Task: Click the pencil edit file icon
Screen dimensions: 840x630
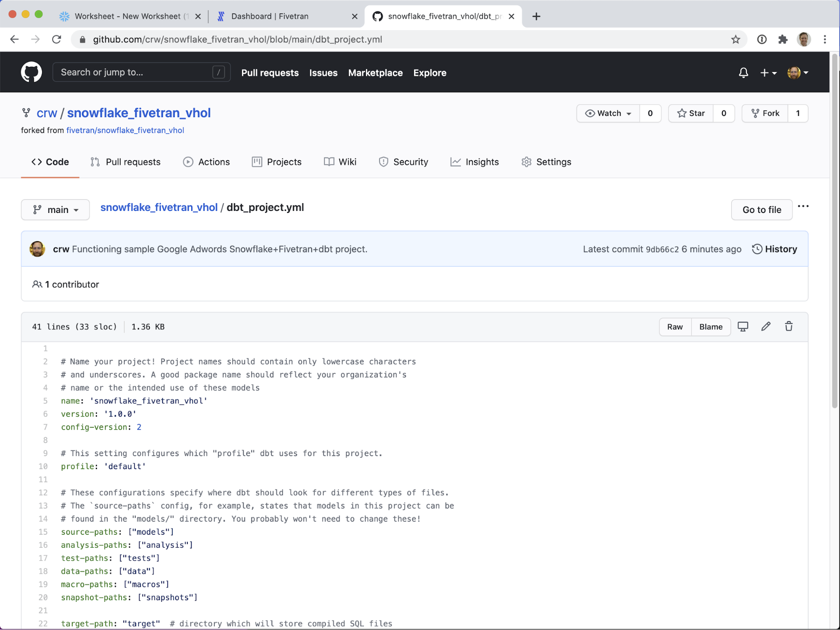Action: (x=766, y=326)
